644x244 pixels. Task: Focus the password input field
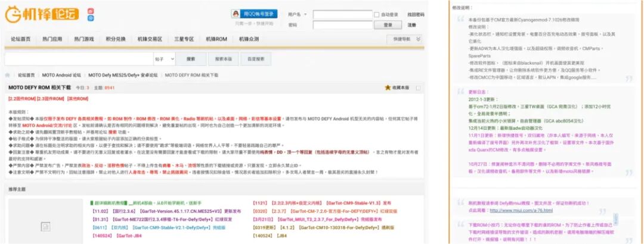342,25
